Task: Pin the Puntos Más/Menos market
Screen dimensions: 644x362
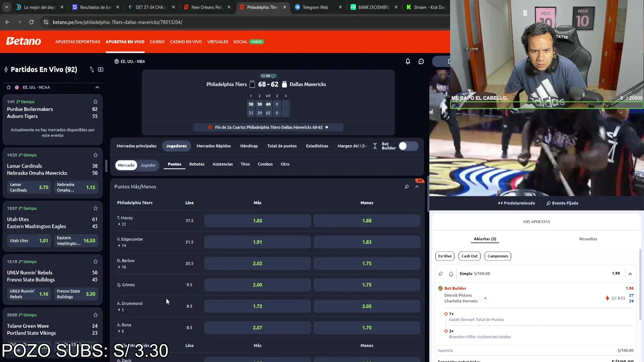Action: [x=407, y=187]
